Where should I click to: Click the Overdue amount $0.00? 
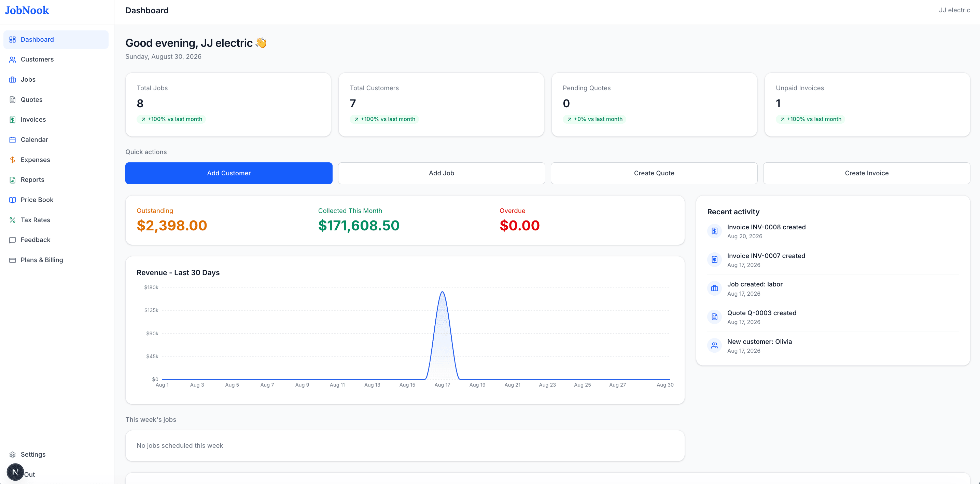tap(520, 226)
